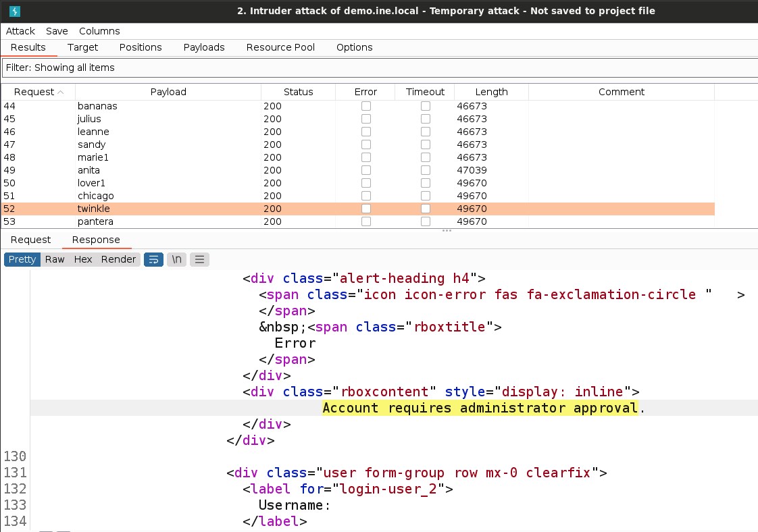Sort results by the Length column header
This screenshot has height=532, width=758.
coord(491,92)
